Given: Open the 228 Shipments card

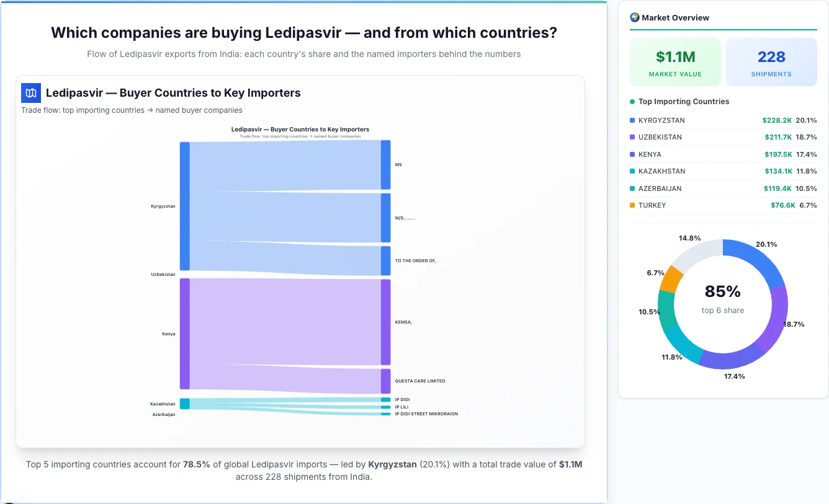Looking at the screenshot, I should [x=771, y=61].
